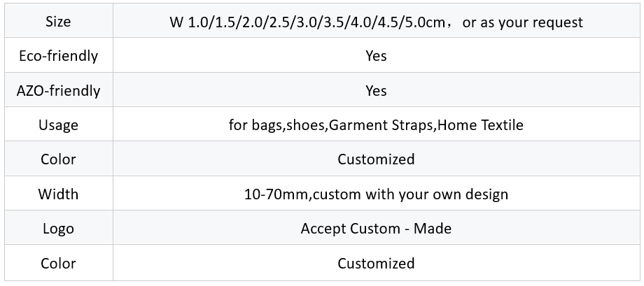This screenshot has width=644, height=286.
Task: Select Customized value beneath Accept Custom - Made
Action: click(376, 263)
